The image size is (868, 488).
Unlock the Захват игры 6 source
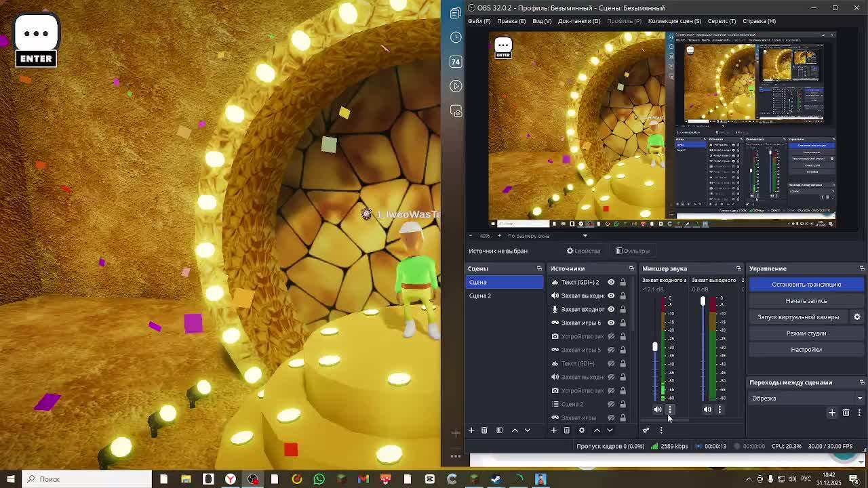623,323
